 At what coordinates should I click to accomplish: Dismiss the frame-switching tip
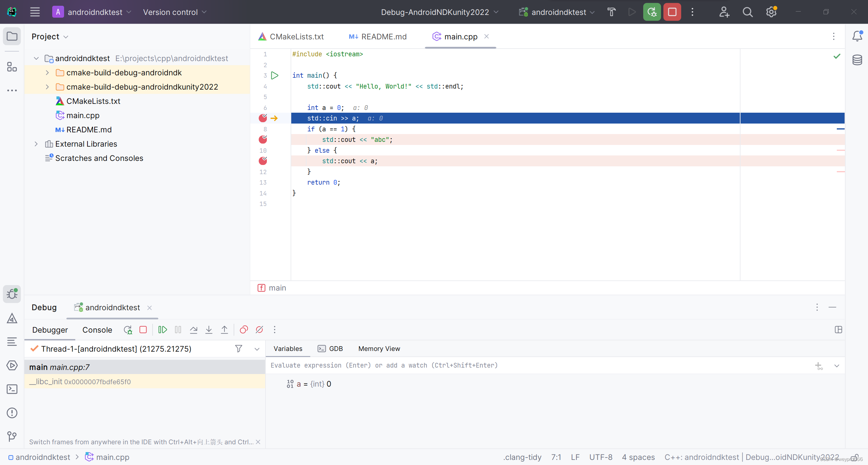click(258, 442)
